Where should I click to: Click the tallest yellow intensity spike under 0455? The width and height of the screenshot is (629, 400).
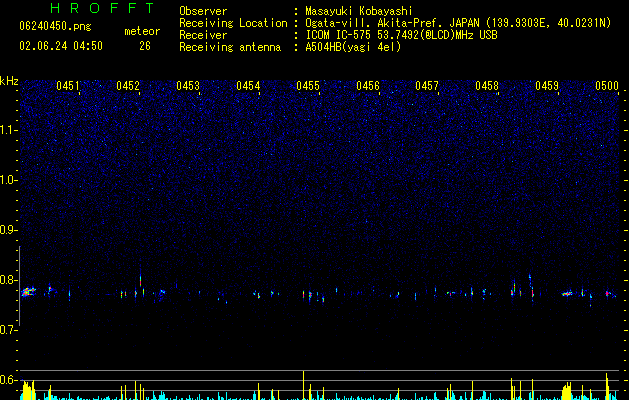(x=304, y=385)
